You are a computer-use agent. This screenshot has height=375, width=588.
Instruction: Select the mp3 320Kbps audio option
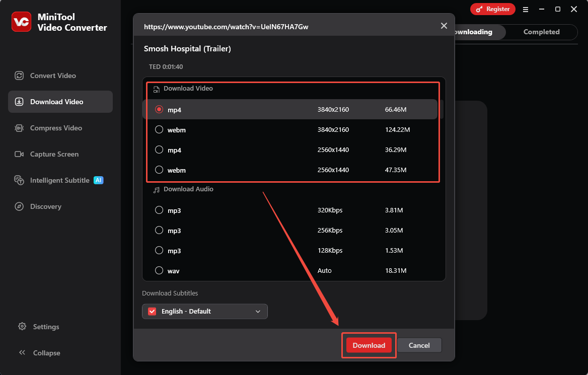pos(159,210)
